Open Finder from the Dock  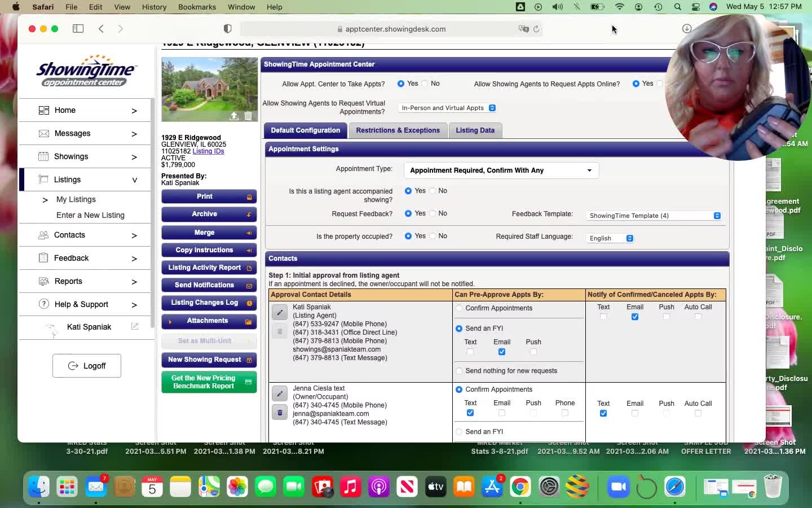(39, 487)
